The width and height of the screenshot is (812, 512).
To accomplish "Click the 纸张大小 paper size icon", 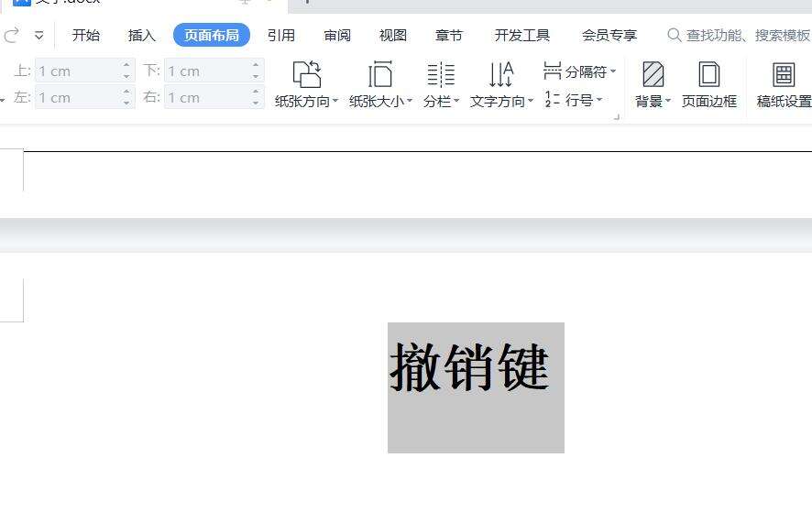I will pos(380,74).
